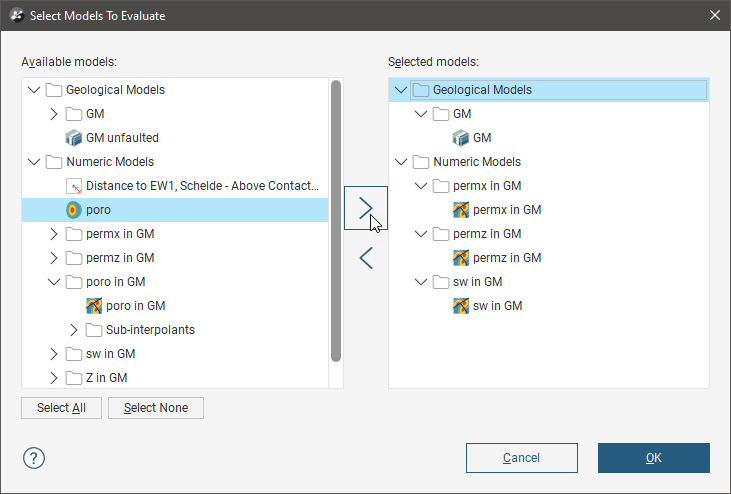The height and width of the screenshot is (494, 731).
Task: Click the poro numeric model icon
Action: 75,210
